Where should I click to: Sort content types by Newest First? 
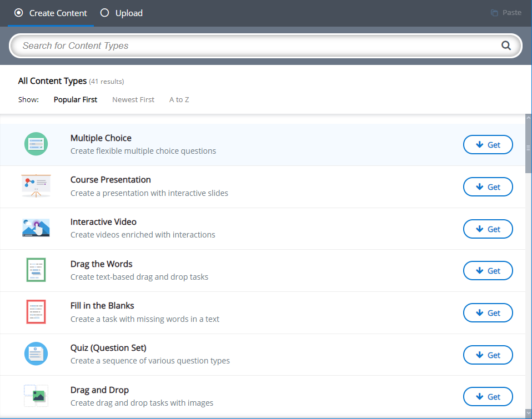133,100
